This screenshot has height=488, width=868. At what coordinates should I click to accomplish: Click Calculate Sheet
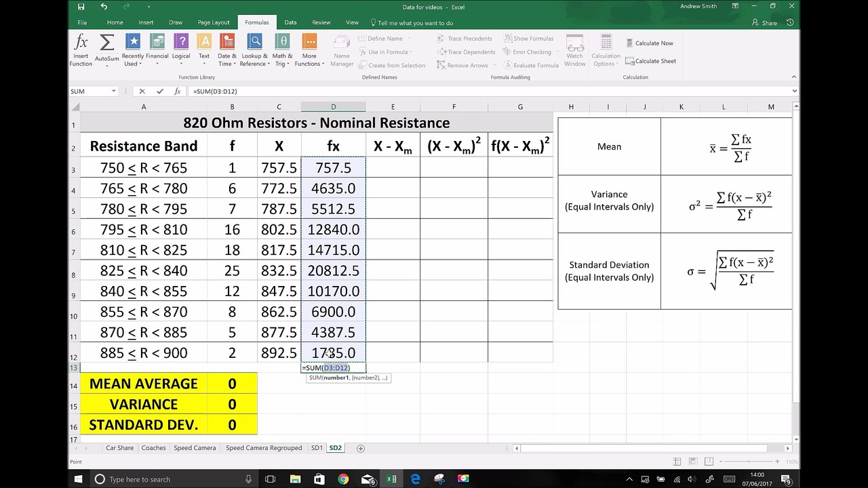pos(650,61)
